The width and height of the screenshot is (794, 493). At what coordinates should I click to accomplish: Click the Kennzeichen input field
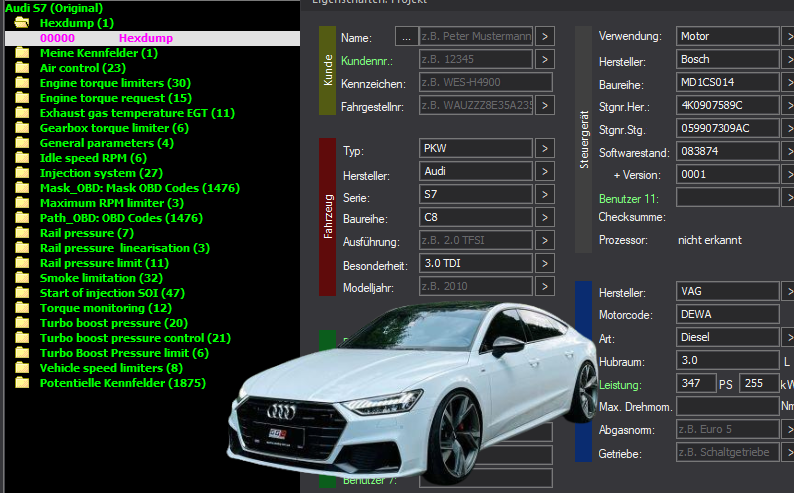click(x=486, y=82)
